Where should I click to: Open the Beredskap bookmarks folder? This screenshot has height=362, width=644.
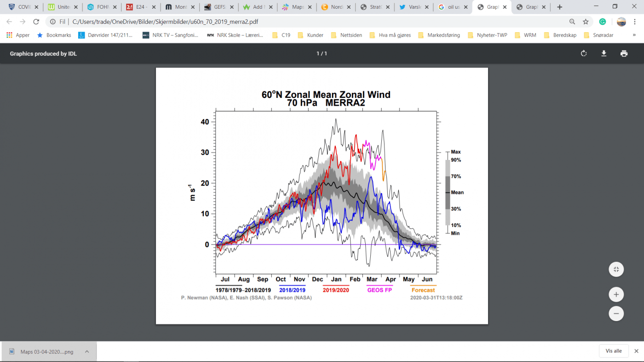click(x=560, y=35)
